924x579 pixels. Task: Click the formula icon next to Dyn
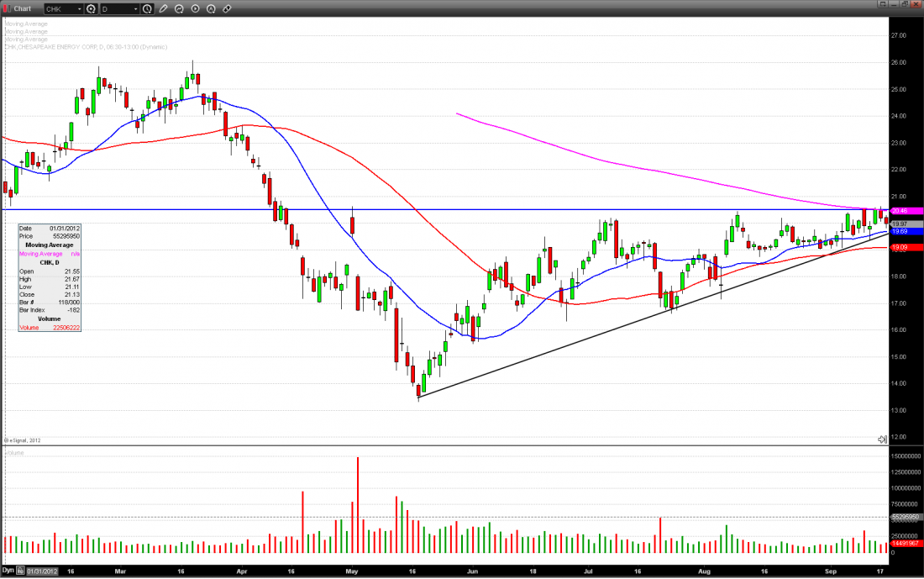20,571
